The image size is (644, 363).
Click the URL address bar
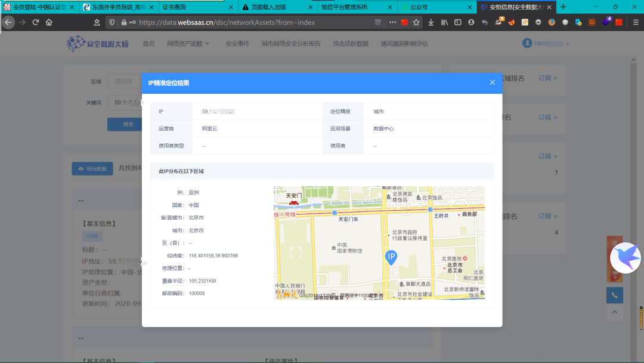(x=255, y=22)
